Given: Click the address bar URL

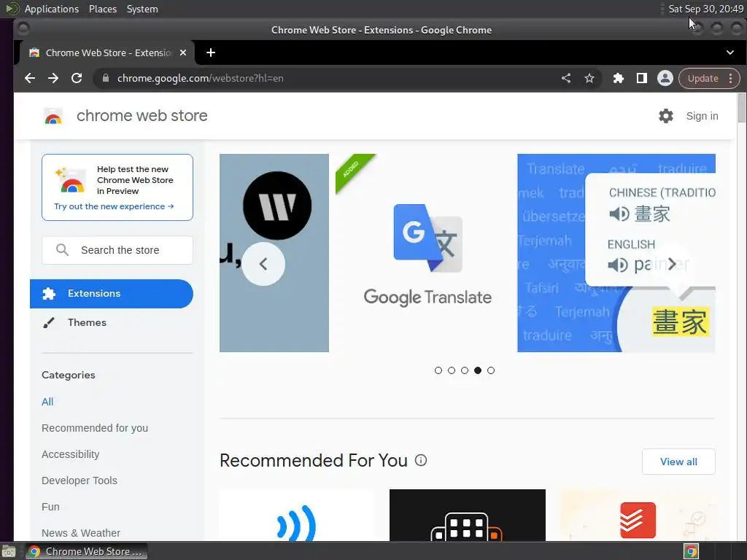Looking at the screenshot, I should pyautogui.click(x=200, y=78).
